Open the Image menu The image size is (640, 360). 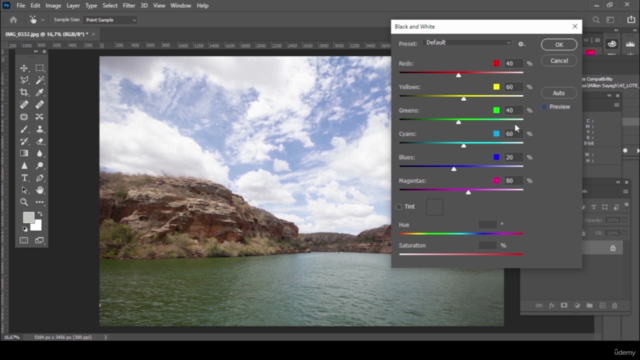tap(53, 6)
